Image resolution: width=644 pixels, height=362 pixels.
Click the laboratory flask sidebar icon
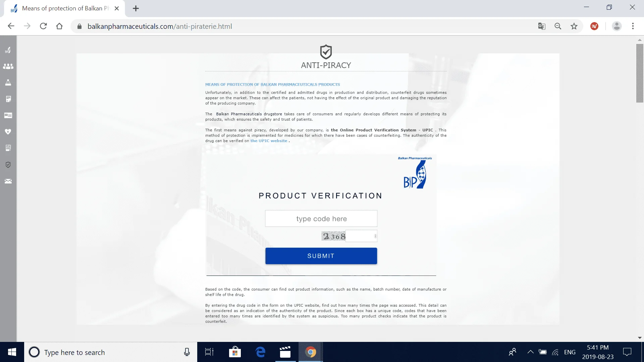[8, 82]
